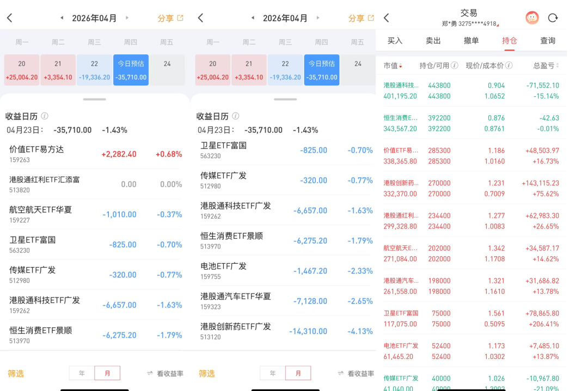Open 港股通红利 holding with +62,983.30 profit
This screenshot has height=391, width=588.
(471, 221)
